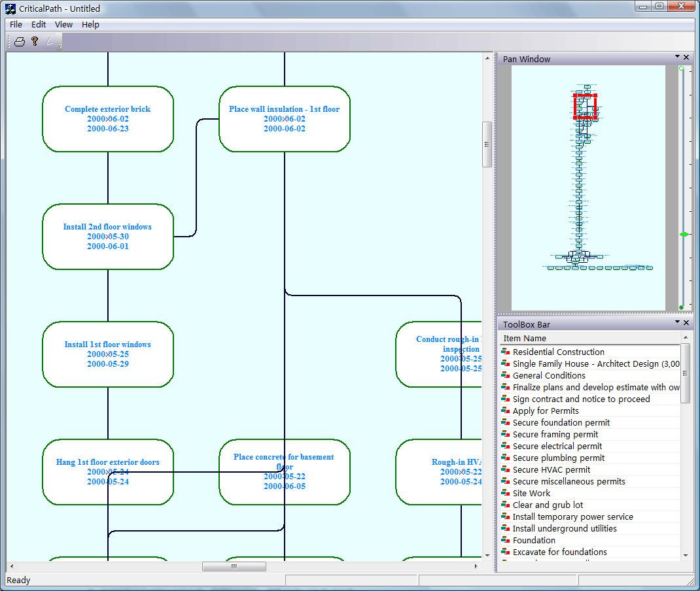Open the ToolBox Bar dropdown arrow menu
Screen dimensions: 700x591
tap(677, 322)
